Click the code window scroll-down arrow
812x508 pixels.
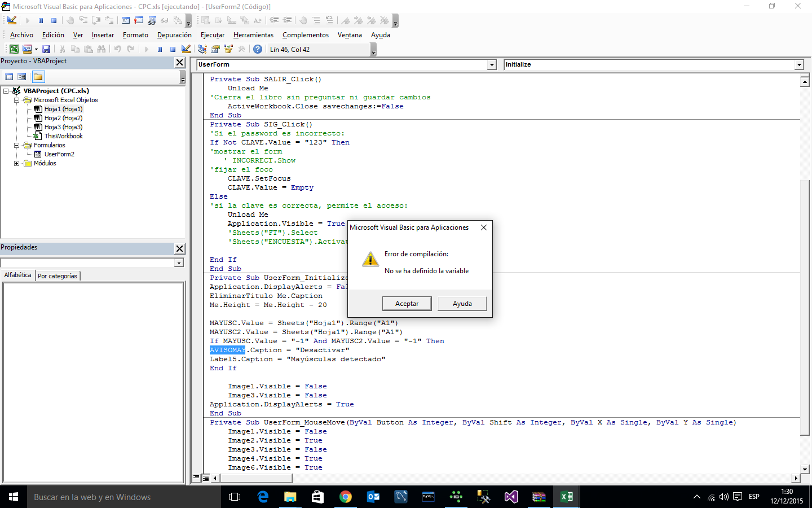tap(805, 469)
